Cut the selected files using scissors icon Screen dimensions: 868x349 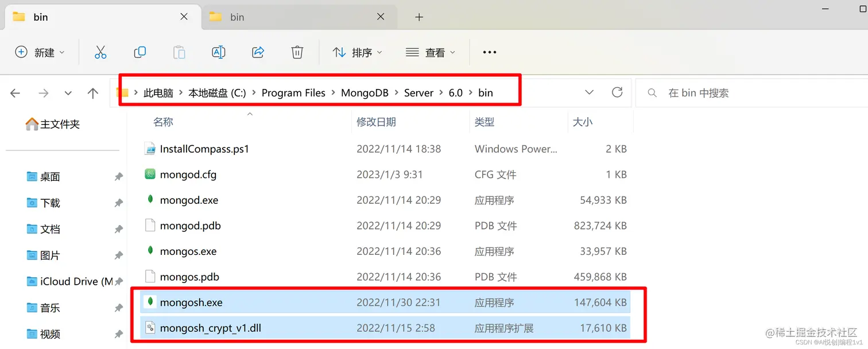click(x=101, y=52)
